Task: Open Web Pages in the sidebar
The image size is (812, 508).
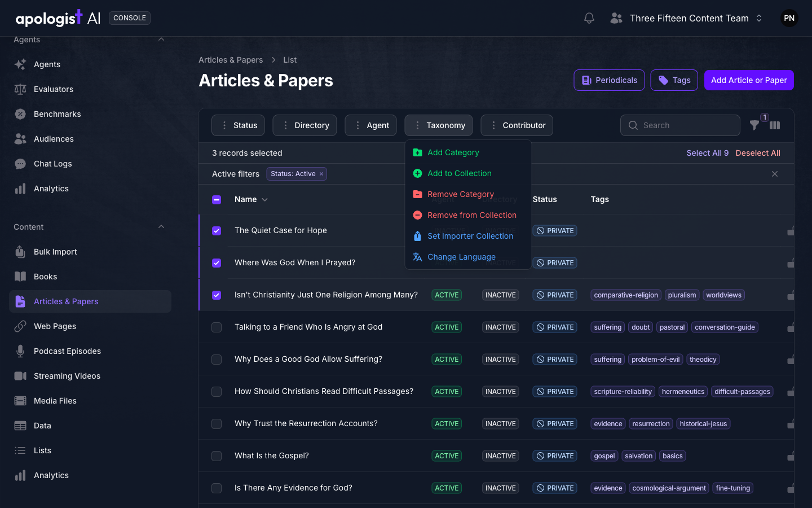Action: pos(90,326)
